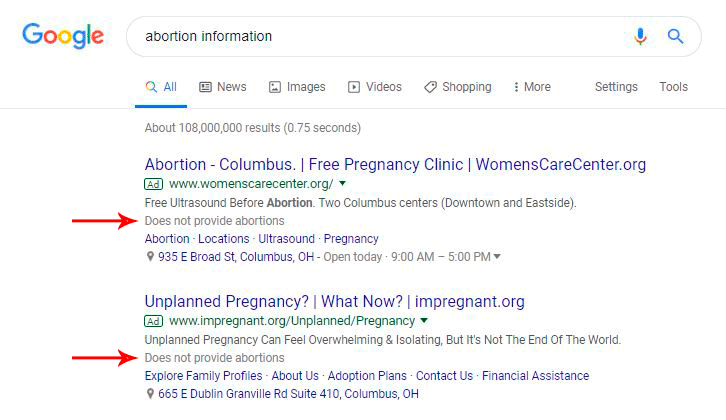
Task: Click the blue search magnifier icon
Action: 676,37
